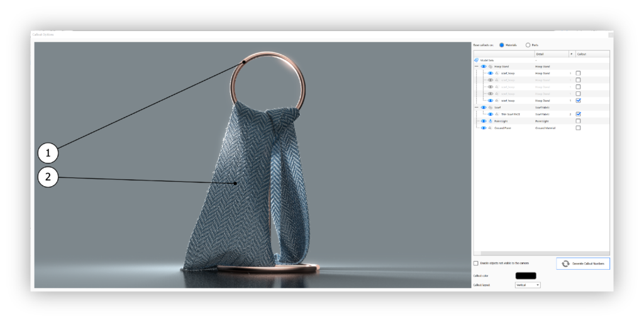Uncheck callout for Thin Scarf FACE
The height and width of the screenshot is (322, 644).
click(578, 114)
